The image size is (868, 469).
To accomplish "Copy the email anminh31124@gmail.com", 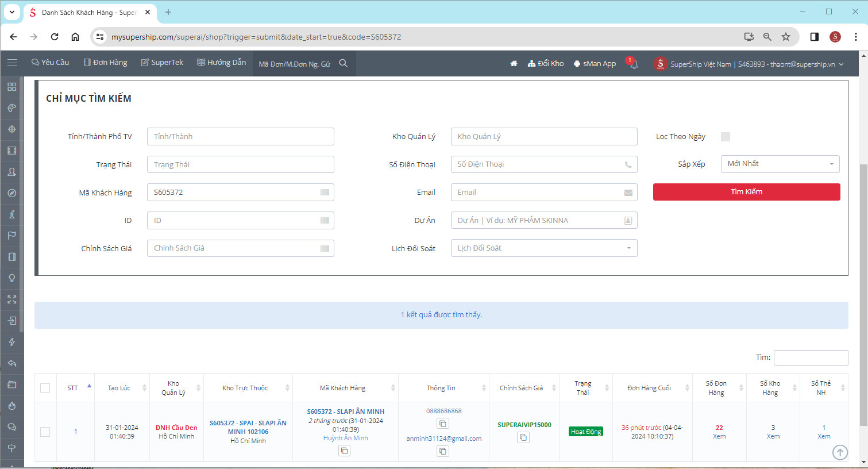I will click(x=442, y=451).
